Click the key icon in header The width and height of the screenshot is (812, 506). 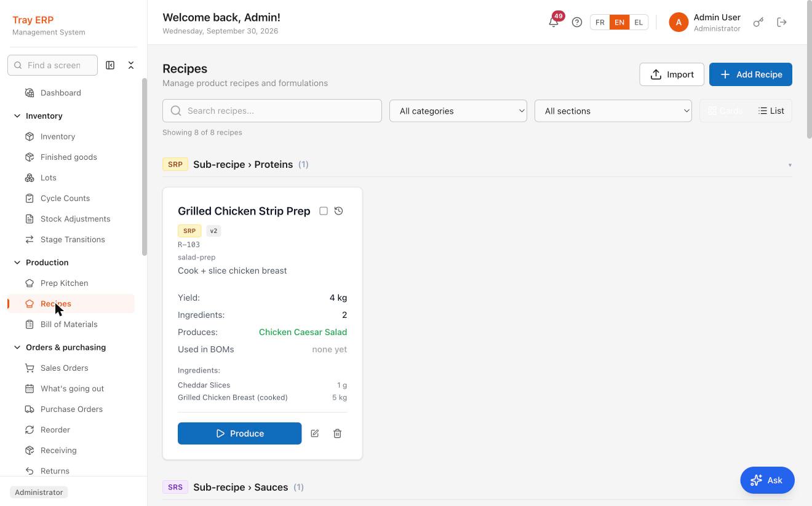[758, 22]
